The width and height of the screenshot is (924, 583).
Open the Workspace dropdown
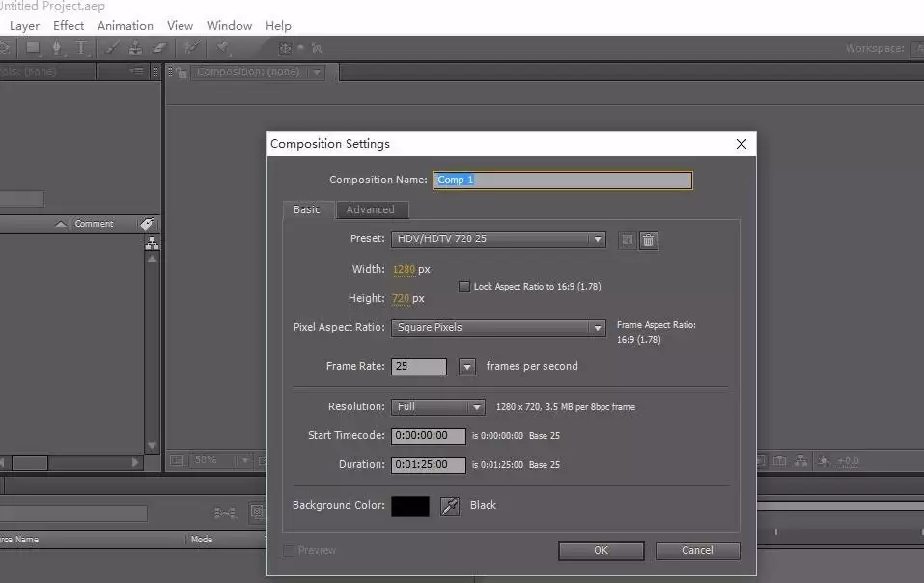917,49
